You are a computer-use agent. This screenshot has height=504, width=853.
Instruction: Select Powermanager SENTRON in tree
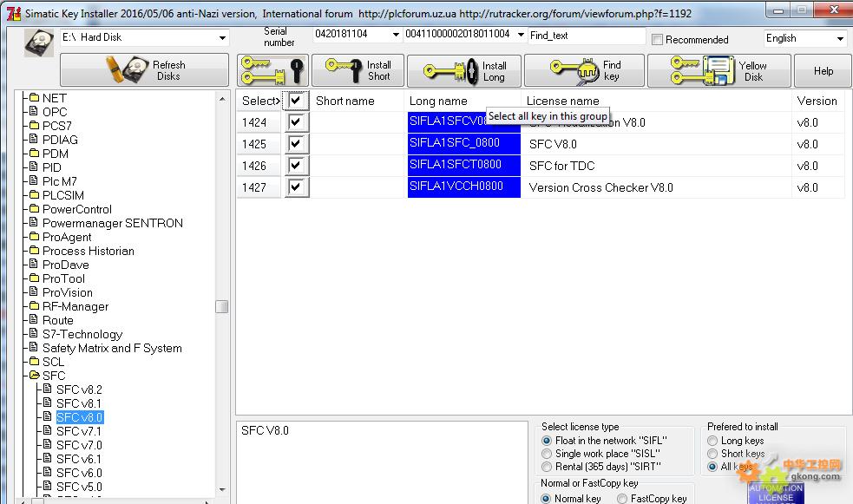pos(113,223)
